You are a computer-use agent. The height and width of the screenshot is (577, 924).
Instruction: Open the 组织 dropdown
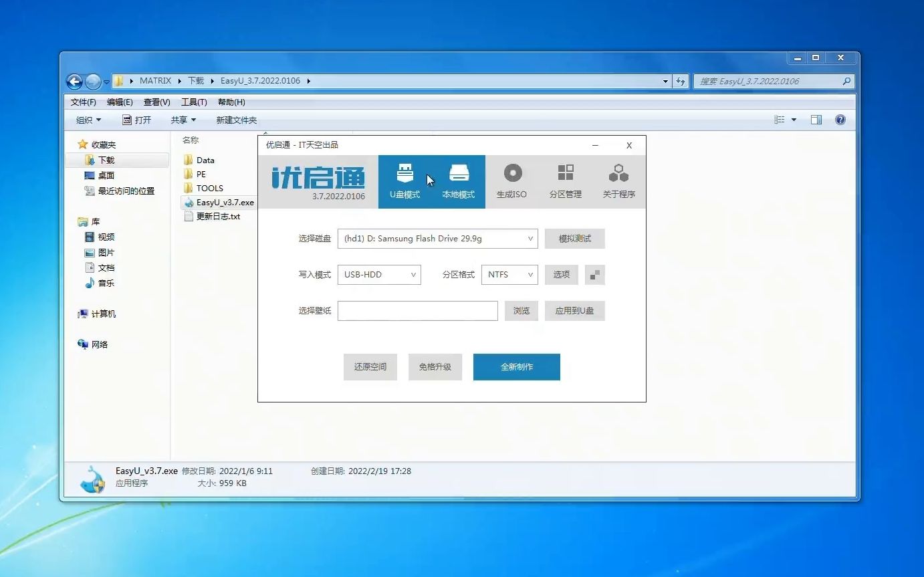pyautogui.click(x=88, y=120)
